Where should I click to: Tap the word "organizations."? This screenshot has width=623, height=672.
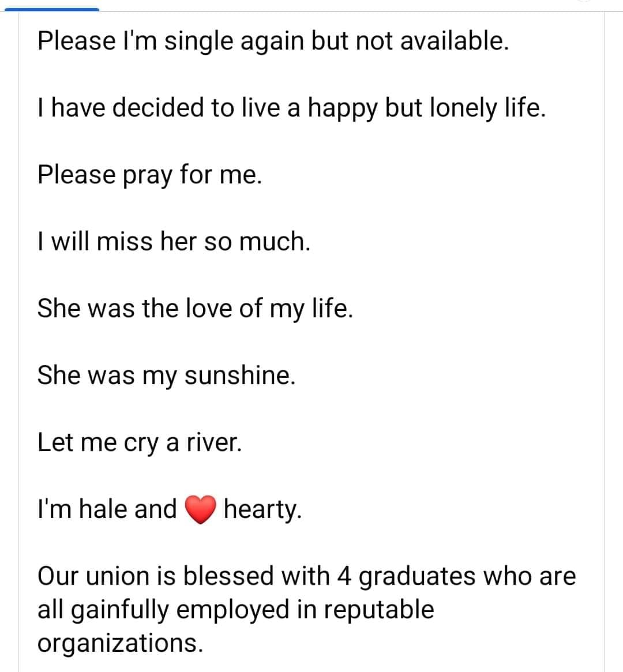120,643
